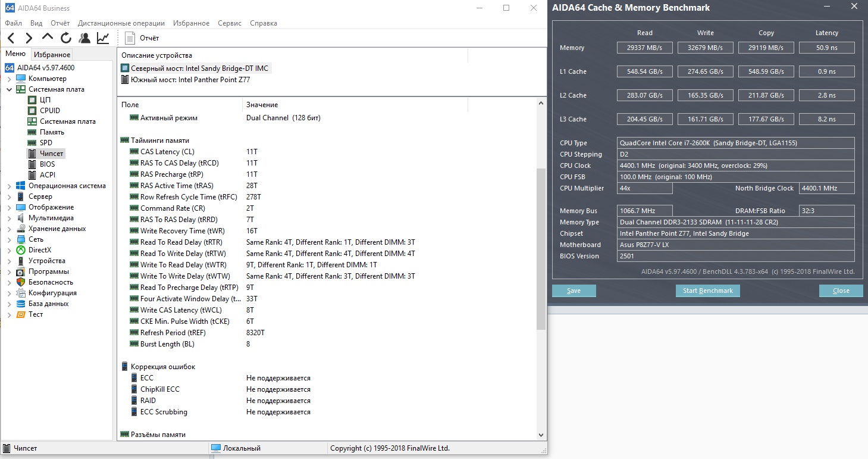This screenshot has height=459, width=868.
Task: Select the ChipKill ECC row
Action: pyautogui.click(x=327, y=389)
